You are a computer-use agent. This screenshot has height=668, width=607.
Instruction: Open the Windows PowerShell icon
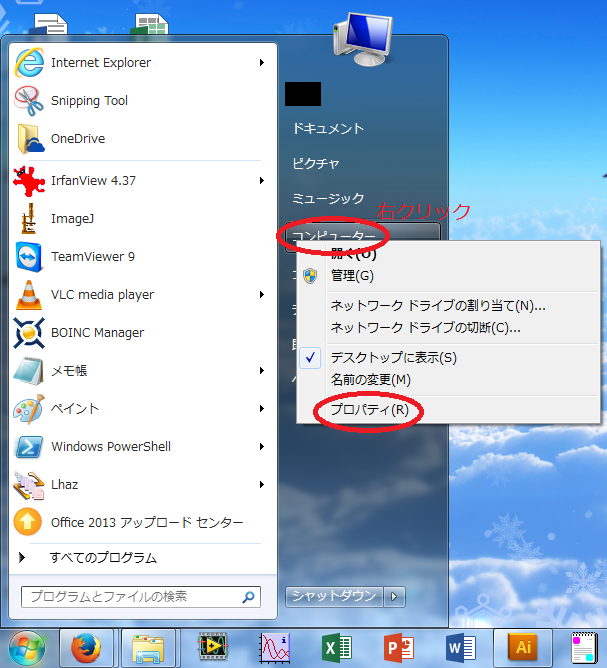[x=29, y=447]
